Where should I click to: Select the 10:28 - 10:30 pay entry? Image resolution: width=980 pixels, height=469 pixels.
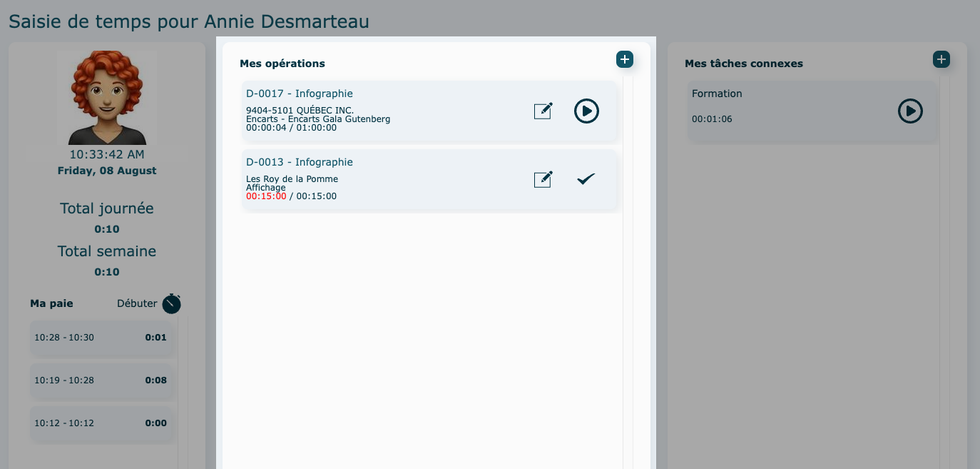[x=100, y=338]
